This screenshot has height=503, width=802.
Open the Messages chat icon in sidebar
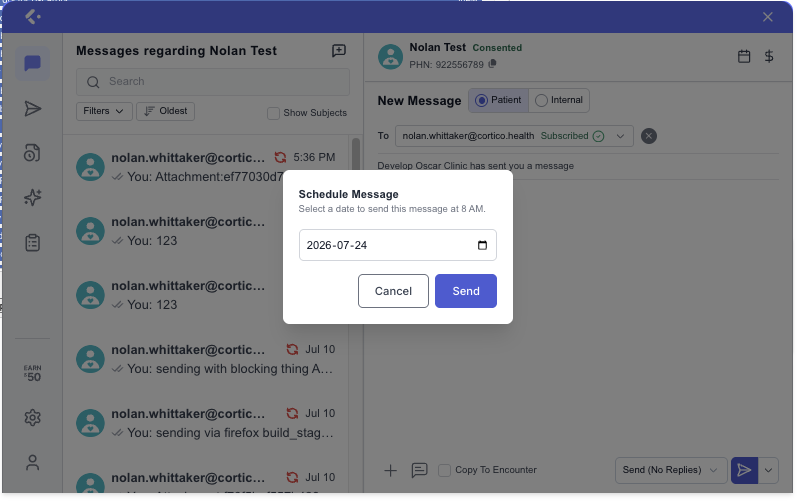32,63
